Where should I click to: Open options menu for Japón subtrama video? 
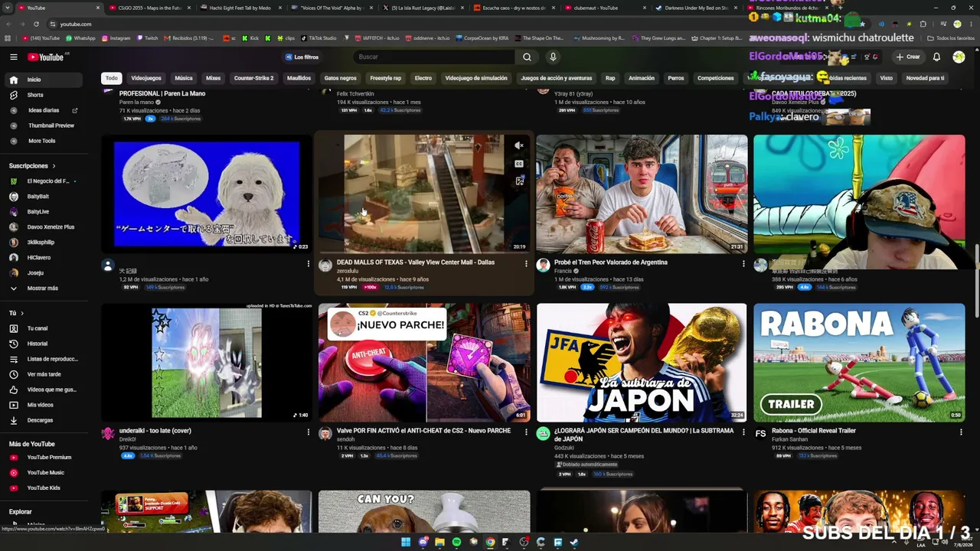tap(743, 432)
